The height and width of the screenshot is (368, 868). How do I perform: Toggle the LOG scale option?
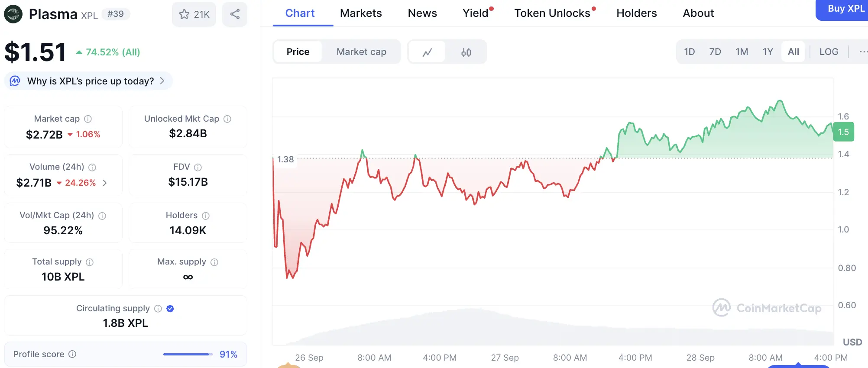coord(829,52)
